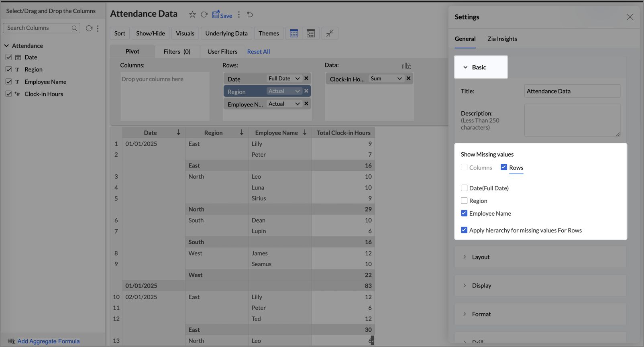This screenshot has width=644, height=347.
Task: Open the three-dot more options menu by Save
Action: click(239, 14)
